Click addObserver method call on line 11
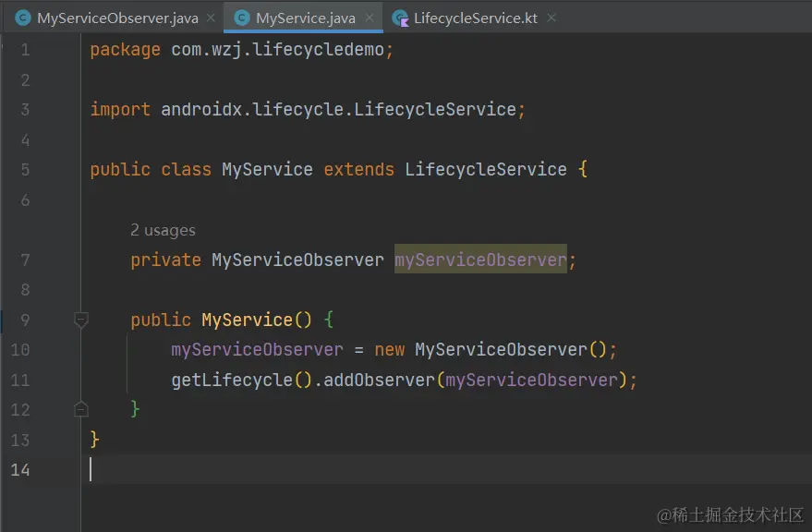 click(379, 380)
